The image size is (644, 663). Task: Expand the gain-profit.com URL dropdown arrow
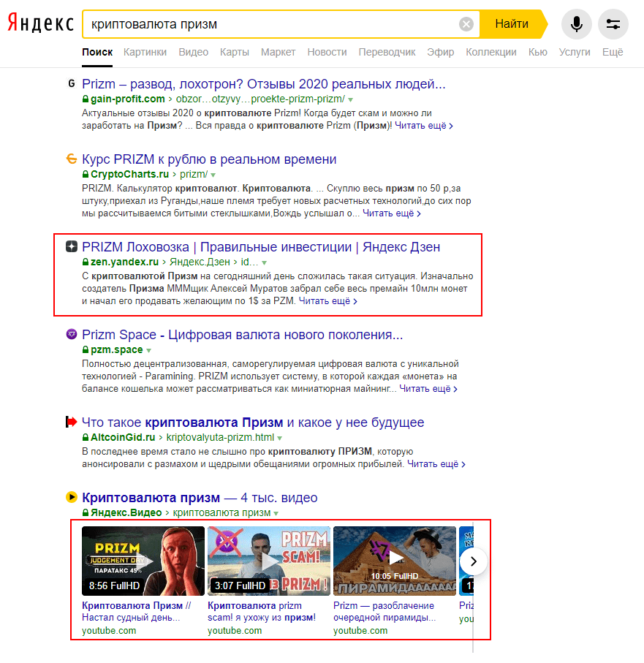[x=351, y=100]
